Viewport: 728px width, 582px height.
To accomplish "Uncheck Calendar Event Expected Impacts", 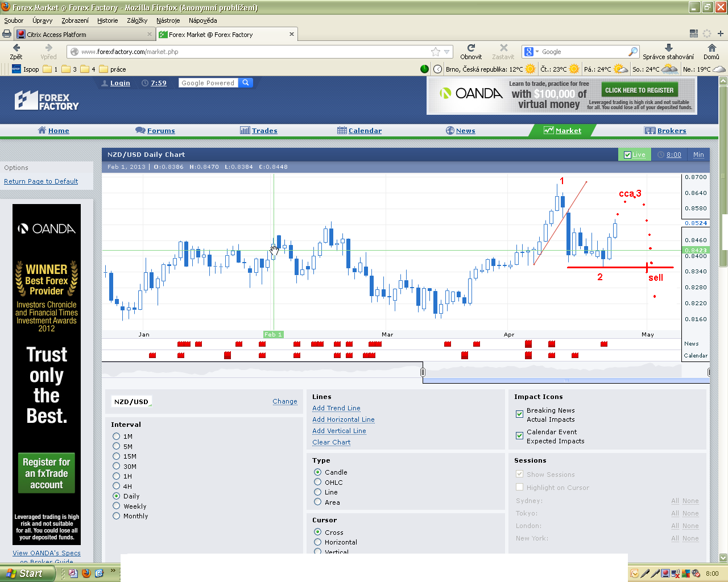I will [x=519, y=436].
